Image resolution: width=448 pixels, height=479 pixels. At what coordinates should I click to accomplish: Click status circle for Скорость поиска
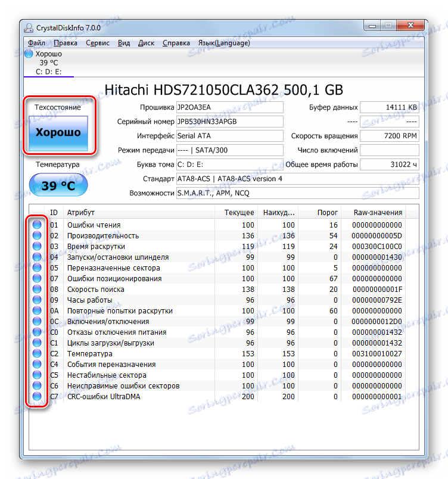[x=37, y=289]
